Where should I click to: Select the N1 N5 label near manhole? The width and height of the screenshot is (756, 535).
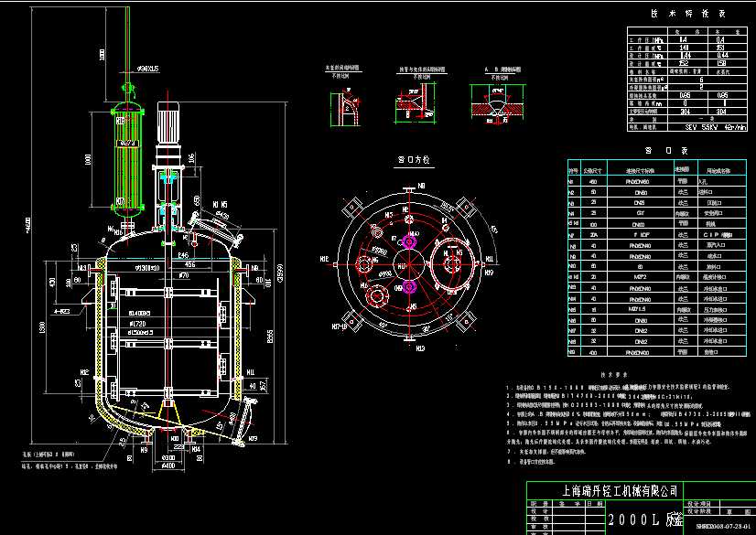[221, 205]
